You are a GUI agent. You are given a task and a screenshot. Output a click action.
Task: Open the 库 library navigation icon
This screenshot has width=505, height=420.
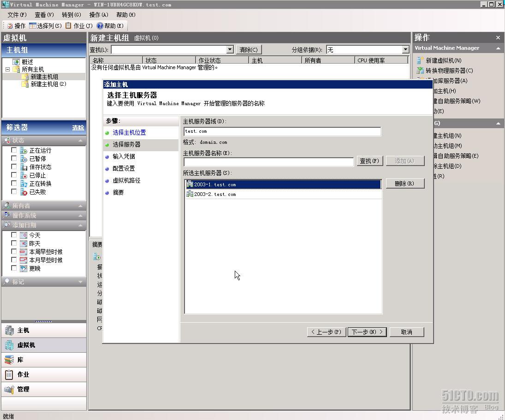(x=9, y=360)
